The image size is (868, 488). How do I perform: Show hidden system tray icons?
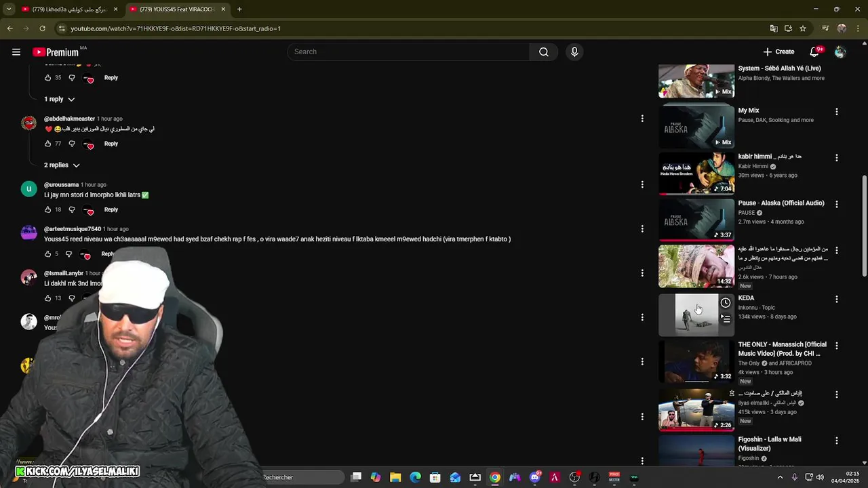pos(780,477)
